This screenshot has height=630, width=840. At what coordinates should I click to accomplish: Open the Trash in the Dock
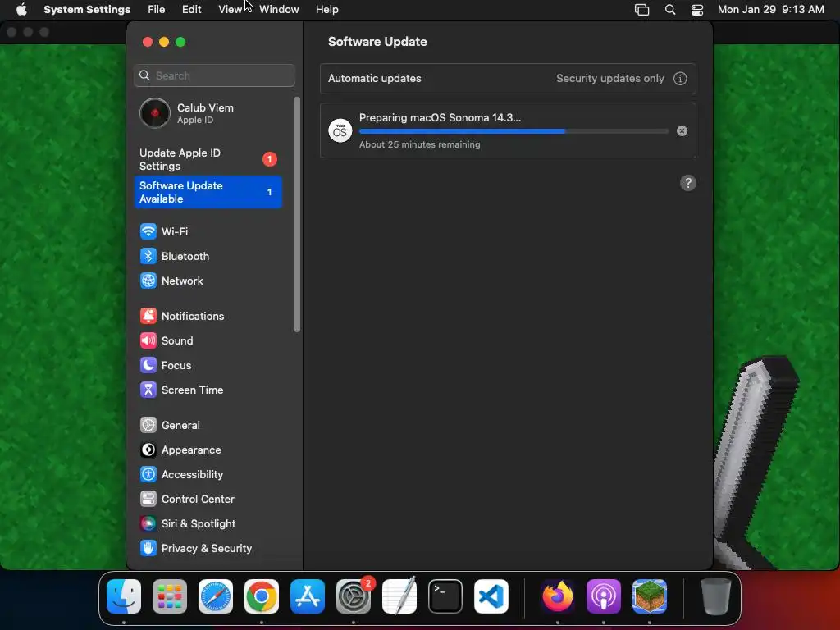[x=715, y=596]
